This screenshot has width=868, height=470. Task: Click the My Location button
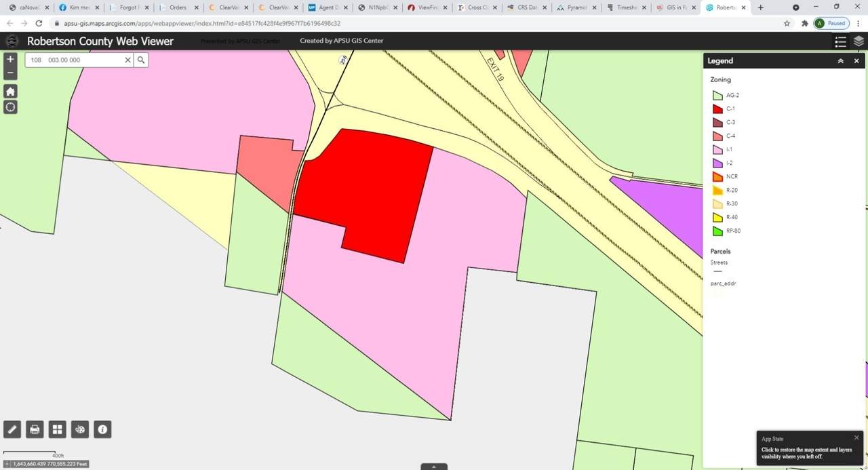[10, 107]
